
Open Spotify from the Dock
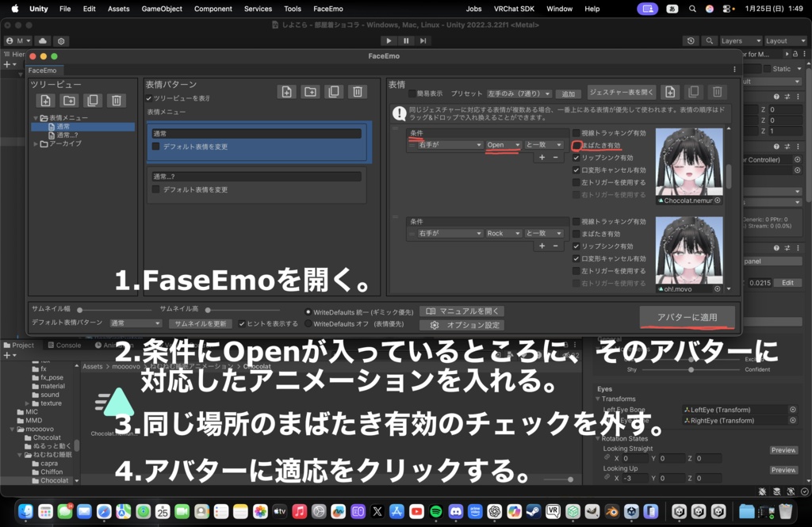[436, 512]
